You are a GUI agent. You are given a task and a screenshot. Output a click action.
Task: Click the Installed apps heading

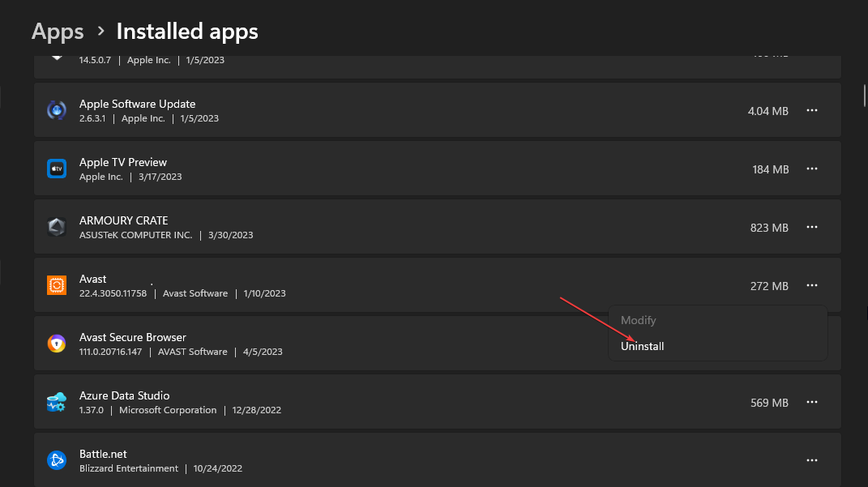[x=187, y=32]
